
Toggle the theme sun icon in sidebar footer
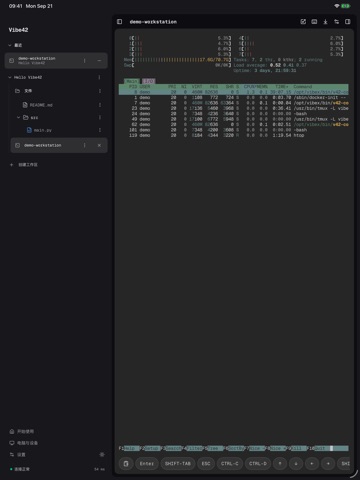click(102, 455)
